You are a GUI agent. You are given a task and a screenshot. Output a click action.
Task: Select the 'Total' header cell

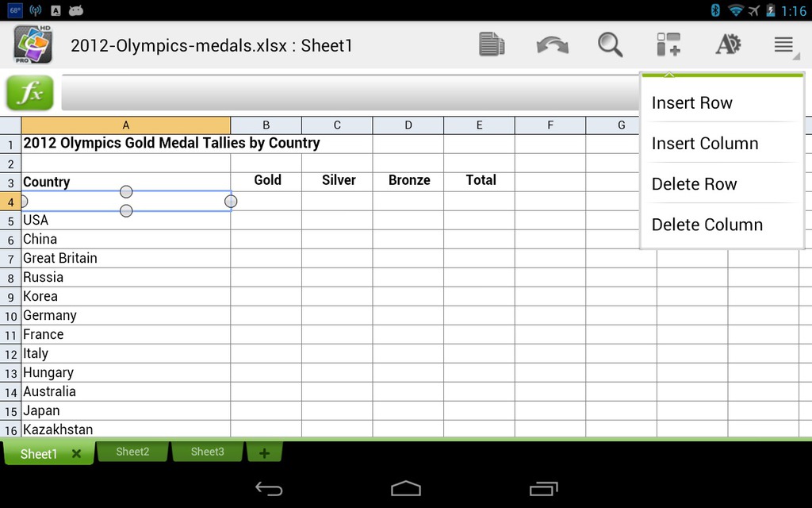pyautogui.click(x=479, y=182)
